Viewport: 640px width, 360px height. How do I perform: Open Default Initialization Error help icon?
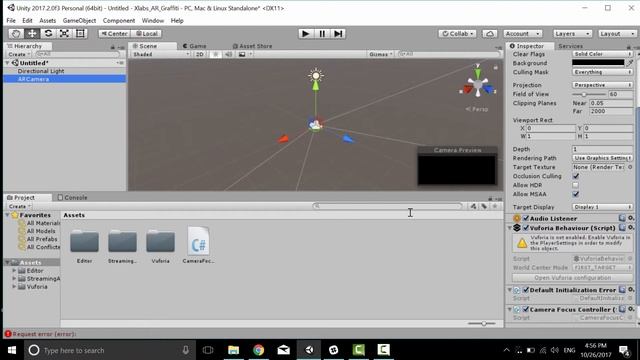pos(622,289)
